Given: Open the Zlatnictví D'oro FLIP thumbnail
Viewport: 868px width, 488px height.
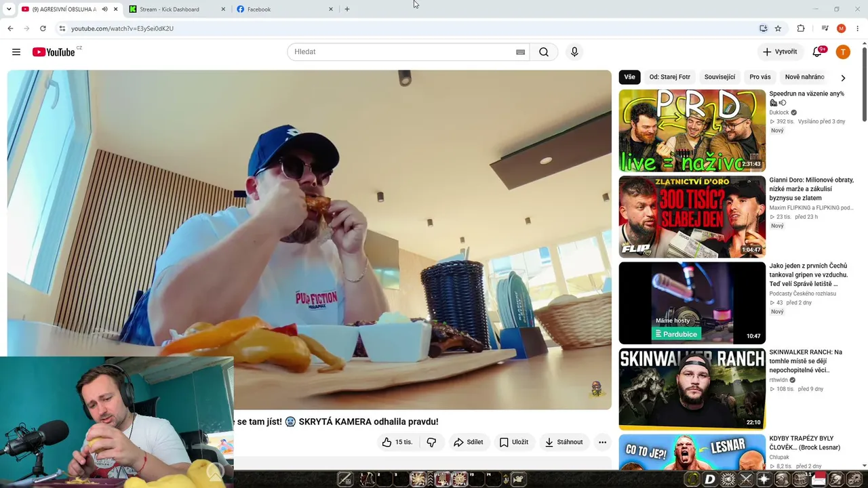Looking at the screenshot, I should coord(692,217).
